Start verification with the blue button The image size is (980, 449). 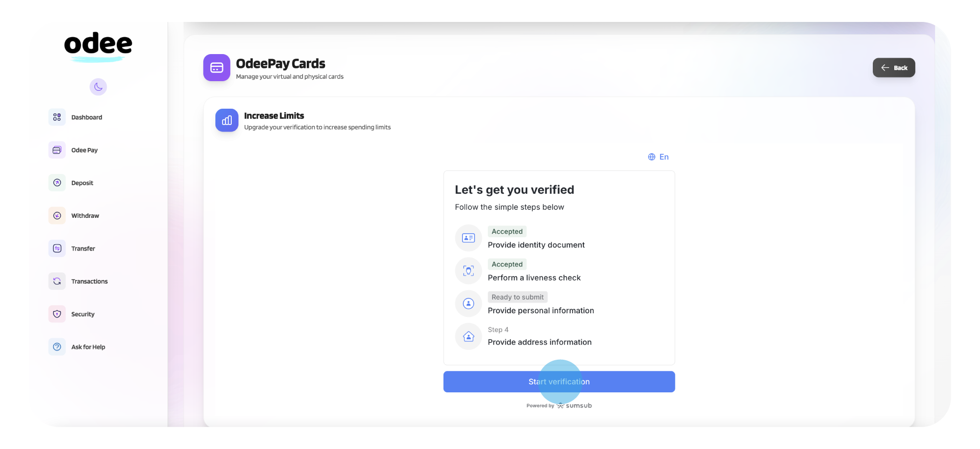coord(559,382)
